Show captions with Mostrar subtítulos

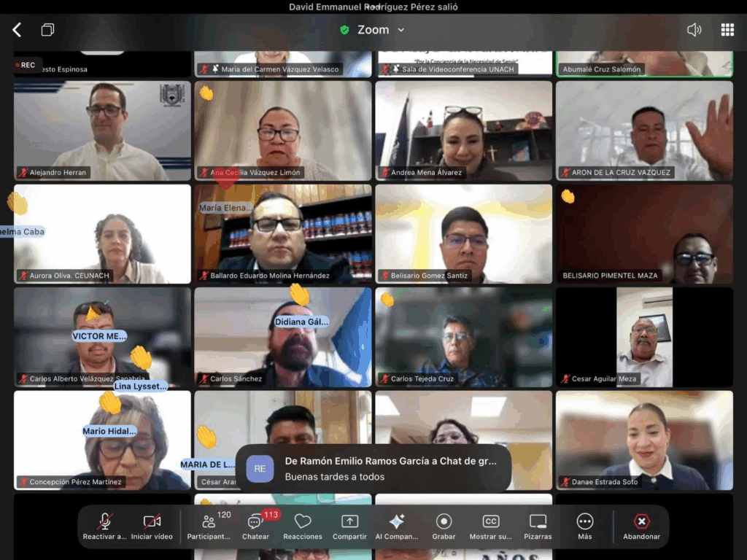click(491, 522)
